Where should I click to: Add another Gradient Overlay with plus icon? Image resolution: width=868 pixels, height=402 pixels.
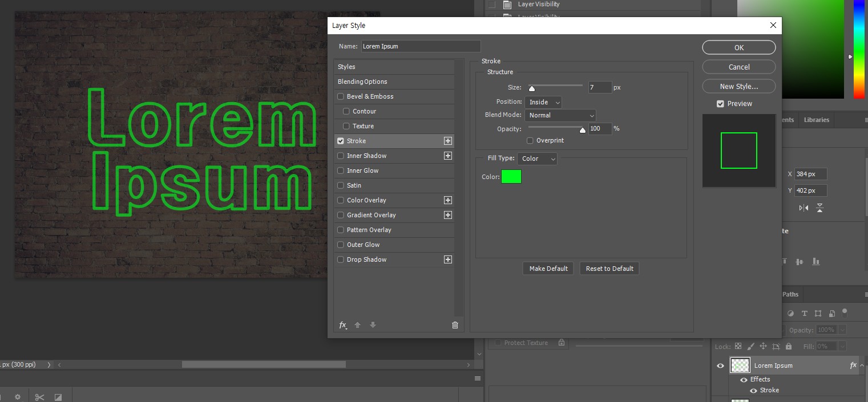(448, 215)
